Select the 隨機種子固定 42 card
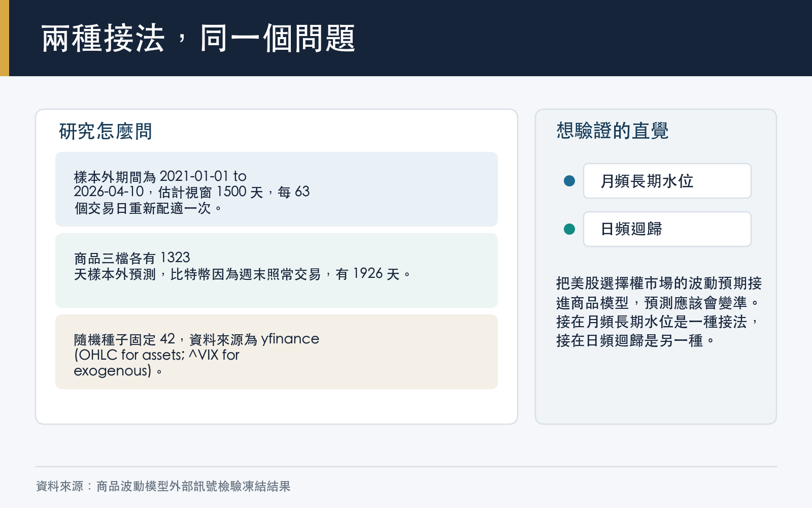812x508 pixels. pos(277,352)
